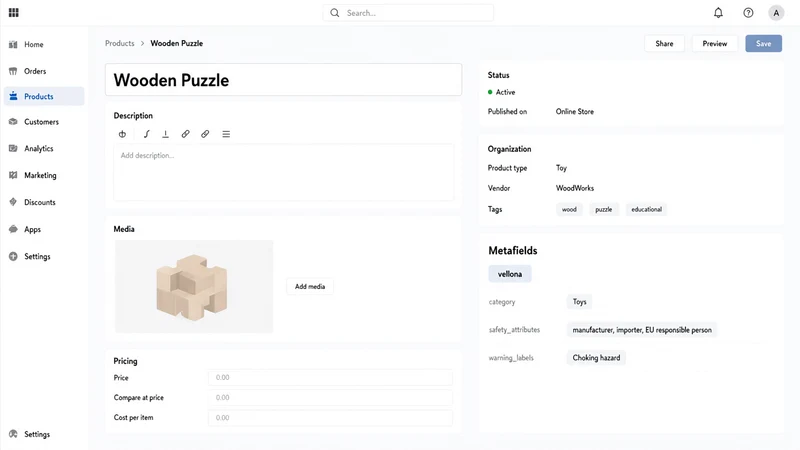This screenshot has width=800, height=450.
Task: Click the link icon beside the underline icon
Action: [x=185, y=134]
